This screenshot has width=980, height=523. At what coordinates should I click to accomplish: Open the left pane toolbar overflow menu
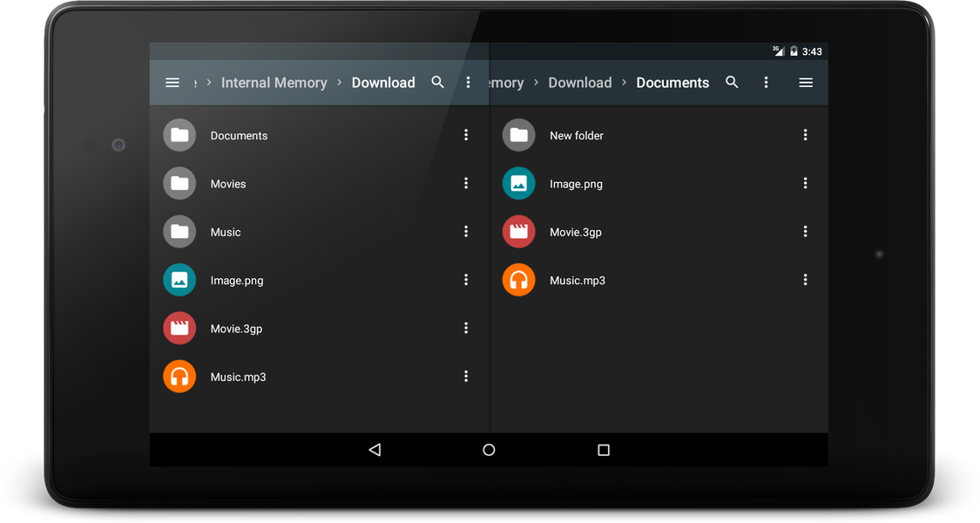coord(468,82)
